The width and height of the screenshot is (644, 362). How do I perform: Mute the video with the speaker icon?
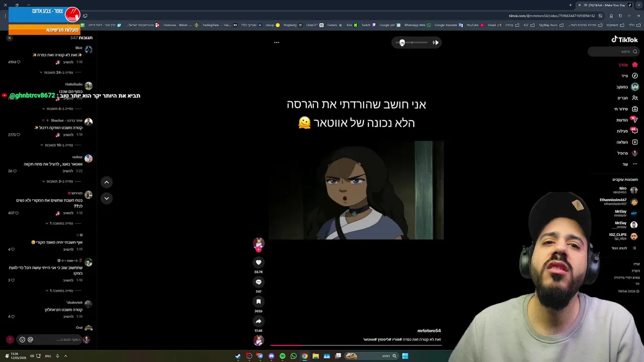(436, 43)
